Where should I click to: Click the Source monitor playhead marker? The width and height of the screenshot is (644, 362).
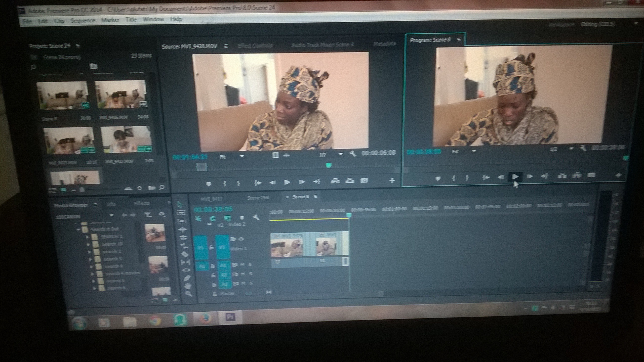pyautogui.click(x=328, y=165)
